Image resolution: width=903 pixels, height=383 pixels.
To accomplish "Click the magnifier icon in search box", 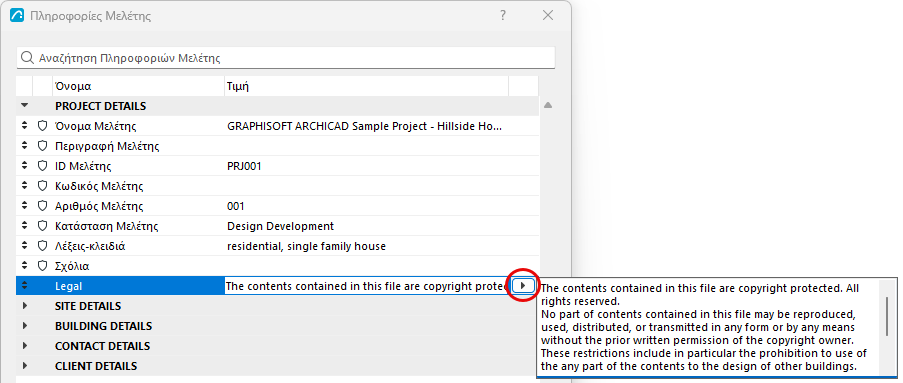I will coord(27,58).
